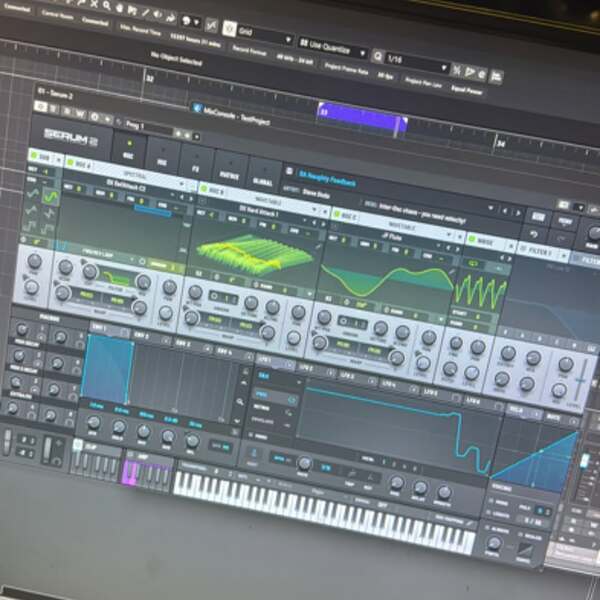The width and height of the screenshot is (600, 600).
Task: Click the Prog 1 program name field
Action: tap(149, 127)
